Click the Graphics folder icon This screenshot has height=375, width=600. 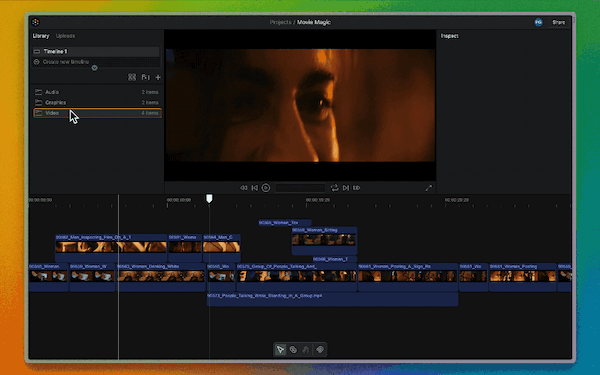point(39,103)
